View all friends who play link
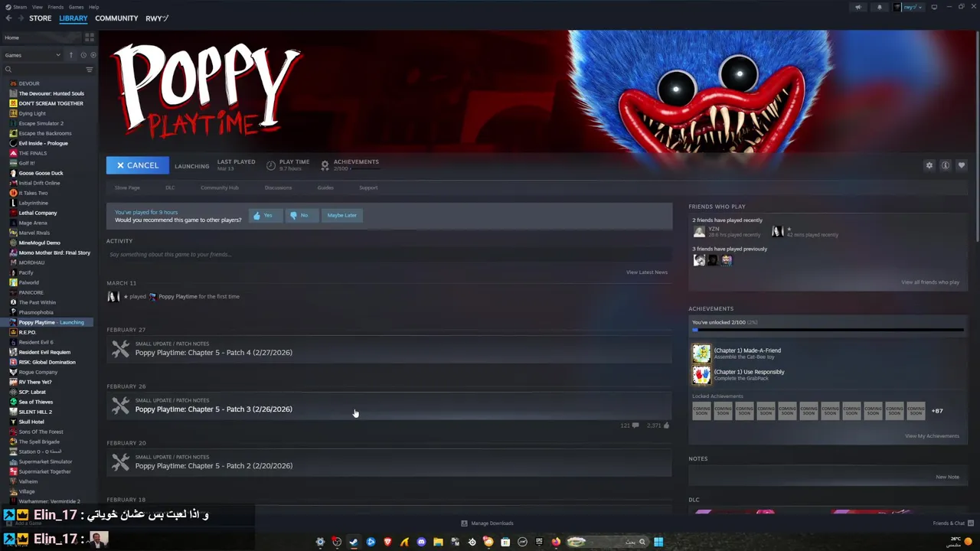980x551 pixels. pos(930,282)
